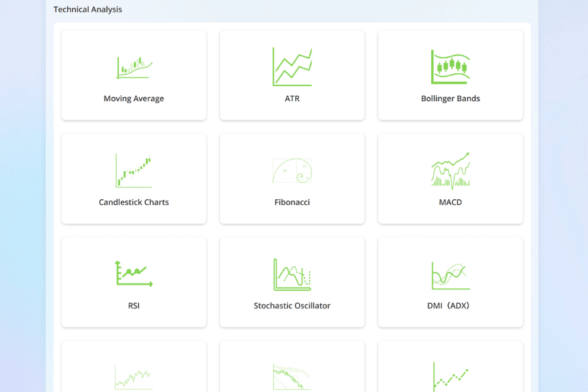The height and width of the screenshot is (392, 588).
Task: Click the Fibonacci label
Action: (x=292, y=202)
